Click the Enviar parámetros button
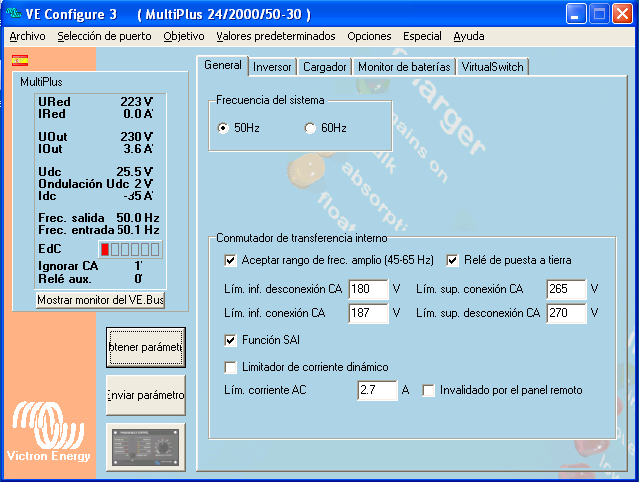Screen dimensions: 639x482 click(146, 395)
